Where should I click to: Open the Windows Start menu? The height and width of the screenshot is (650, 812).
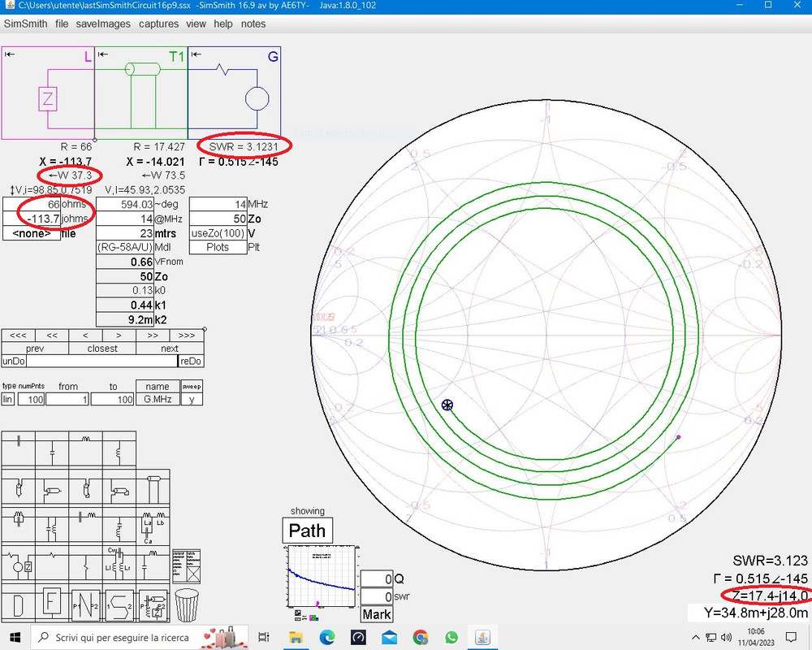pos(15,637)
